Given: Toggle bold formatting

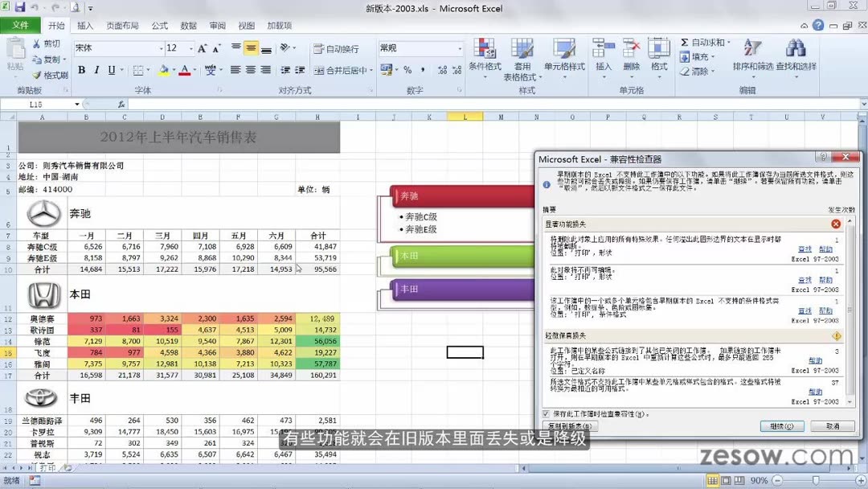Looking at the screenshot, I should click(x=81, y=71).
